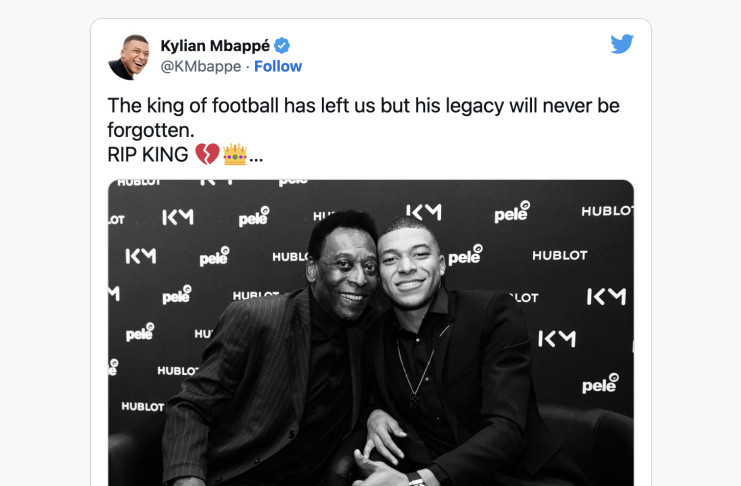Open the embedded black-and-white photo

click(371, 333)
